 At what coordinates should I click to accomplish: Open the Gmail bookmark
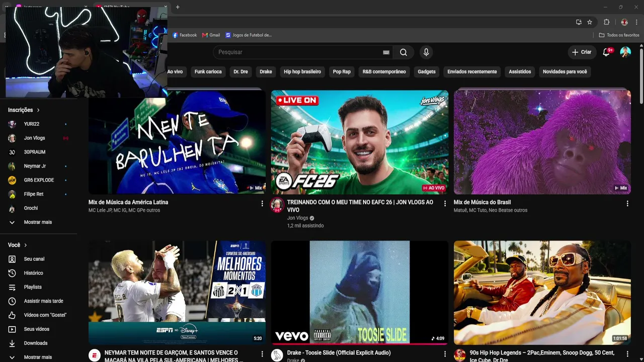click(211, 35)
